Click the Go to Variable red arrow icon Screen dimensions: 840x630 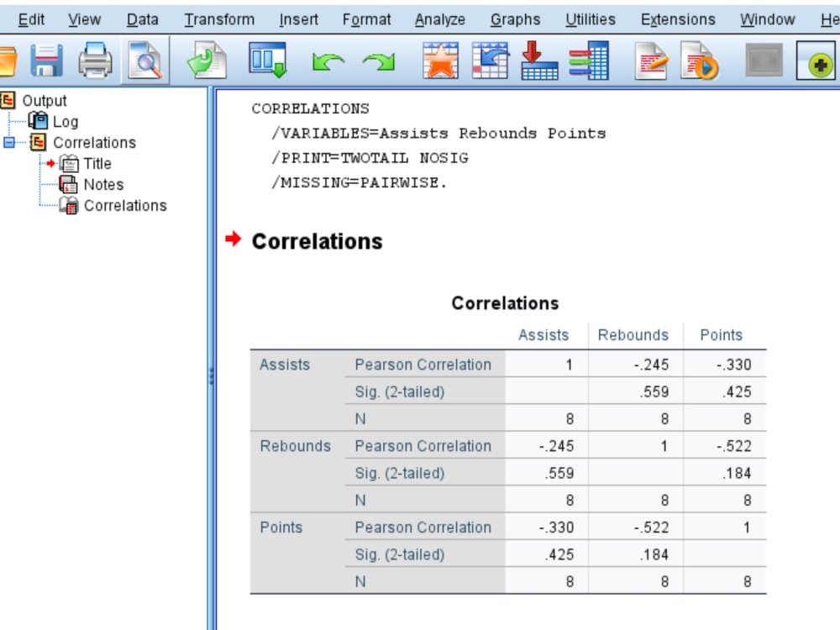539,60
